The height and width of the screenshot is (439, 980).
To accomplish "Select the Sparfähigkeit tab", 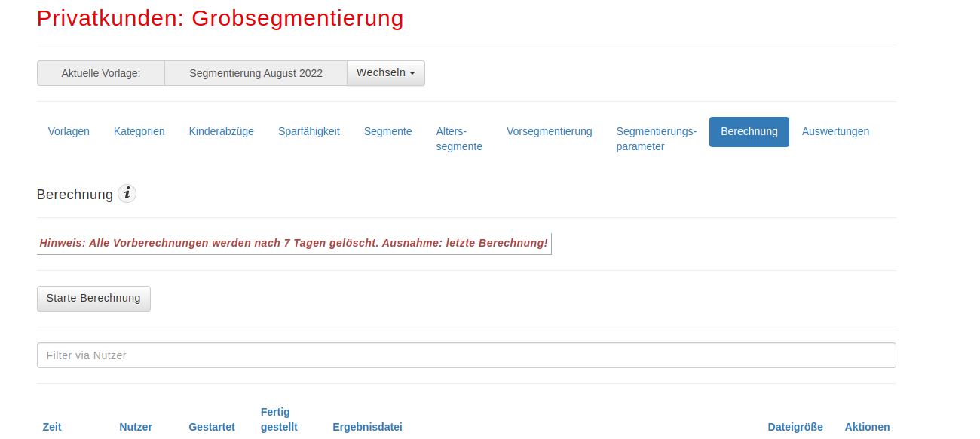I will [309, 131].
